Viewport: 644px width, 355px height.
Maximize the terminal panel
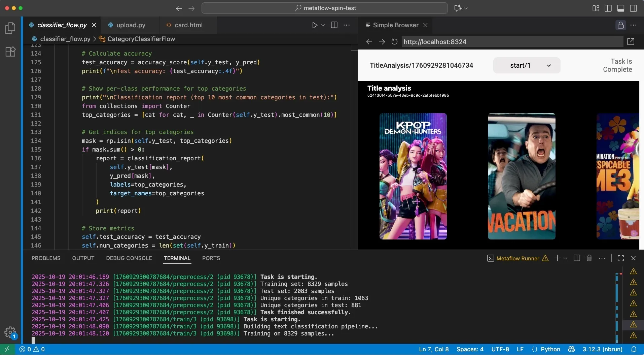point(621,258)
